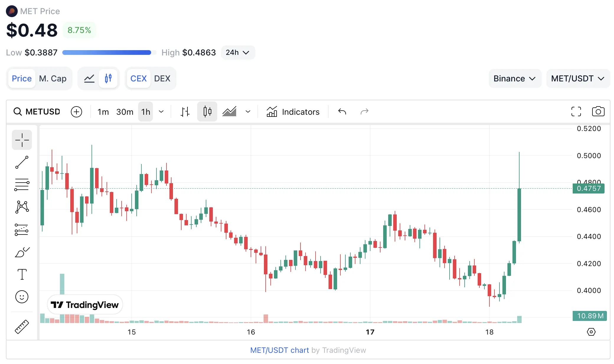The image size is (614, 364).
Task: Click the Low-High price range bar
Action: [x=109, y=53]
